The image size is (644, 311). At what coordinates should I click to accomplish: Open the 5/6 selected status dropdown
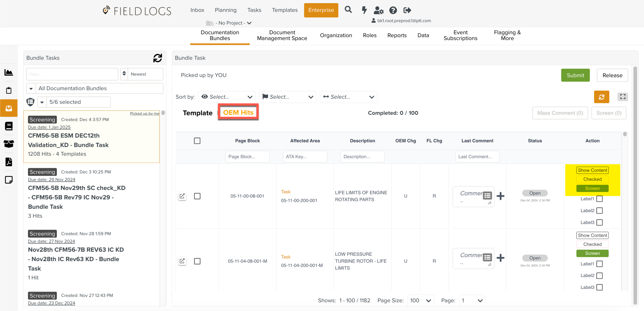click(74, 102)
